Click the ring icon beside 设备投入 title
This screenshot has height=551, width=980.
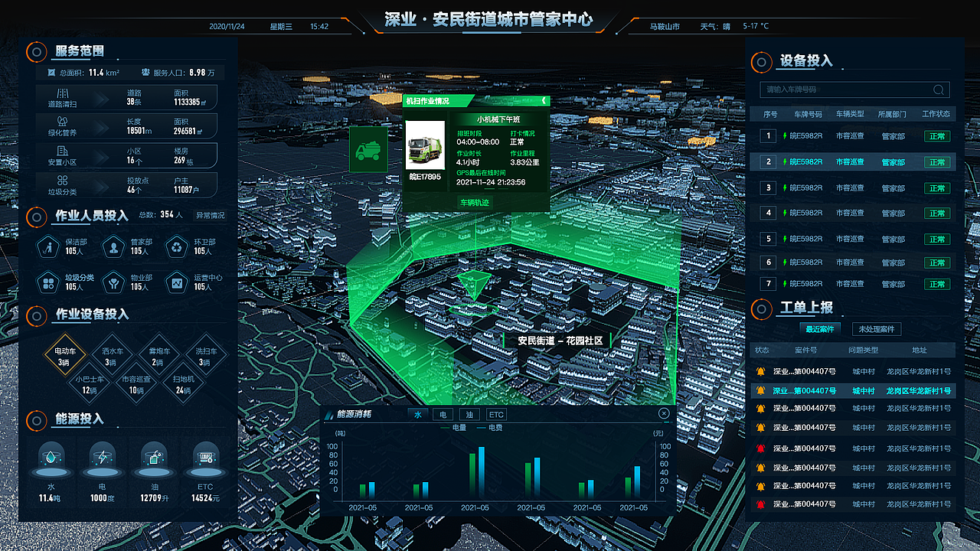761,62
